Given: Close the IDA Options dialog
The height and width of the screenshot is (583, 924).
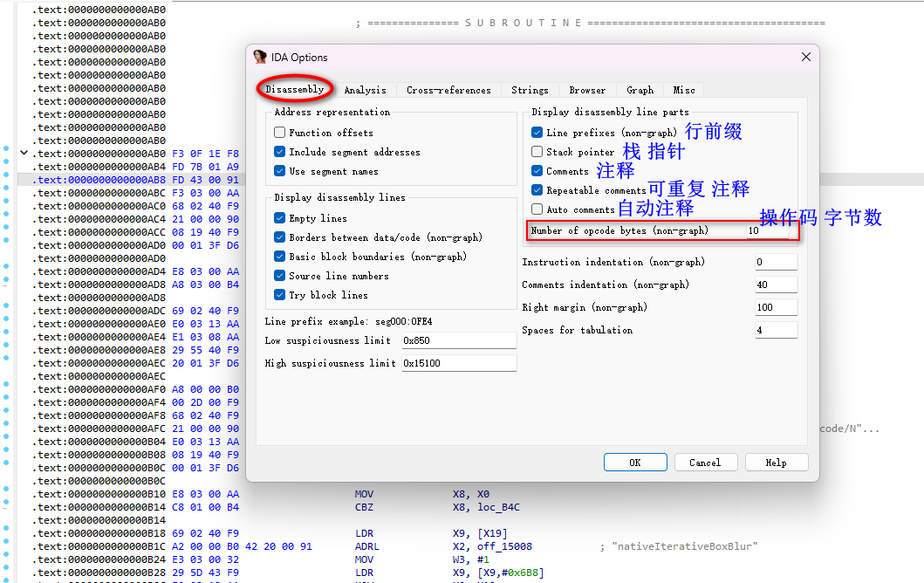Looking at the screenshot, I should 805,57.
